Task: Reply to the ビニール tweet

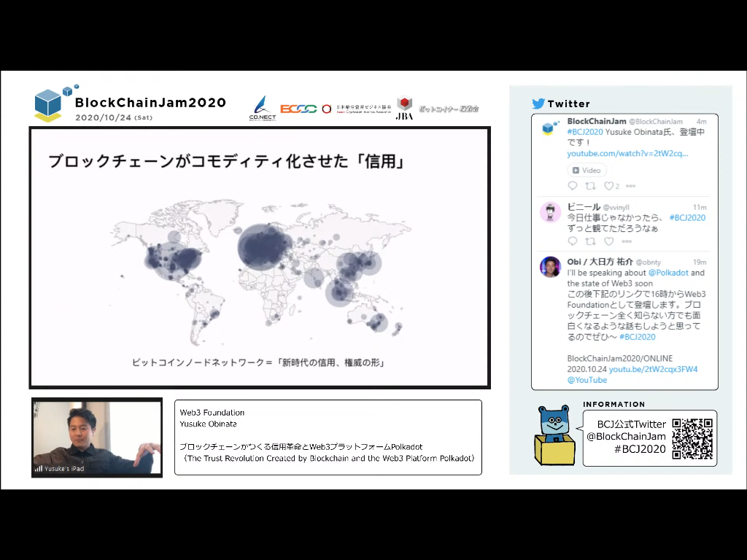Action: point(573,241)
